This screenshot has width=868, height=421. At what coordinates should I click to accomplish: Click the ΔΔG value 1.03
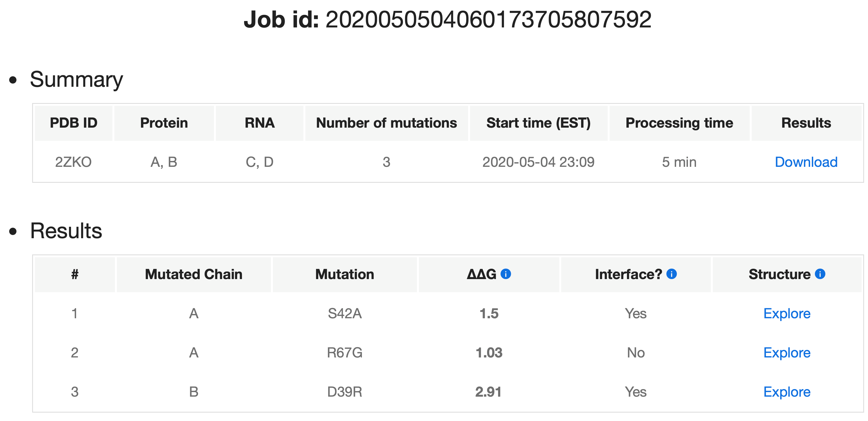pyautogui.click(x=489, y=353)
